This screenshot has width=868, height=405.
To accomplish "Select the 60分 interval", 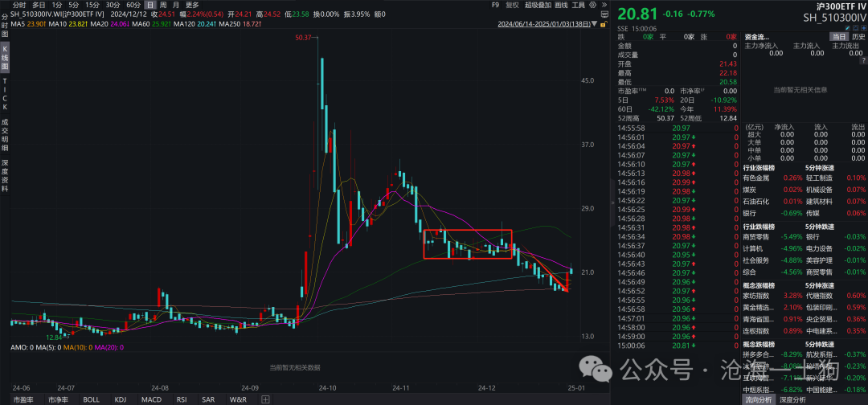I will 133,5.
